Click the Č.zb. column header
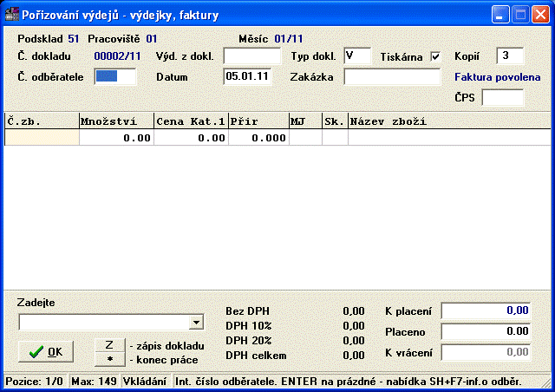The image size is (555, 392). tap(42, 121)
